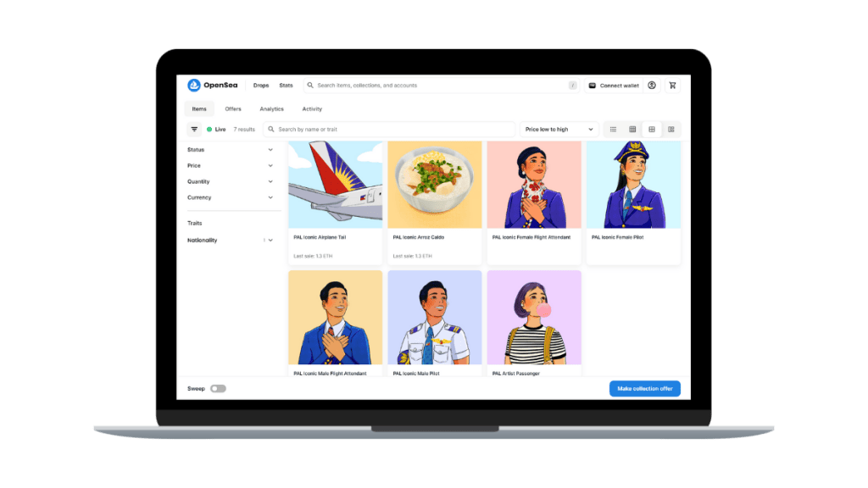Open PAL Iconic Female Flight Attendant title
The image size is (868, 488).
coord(531,237)
